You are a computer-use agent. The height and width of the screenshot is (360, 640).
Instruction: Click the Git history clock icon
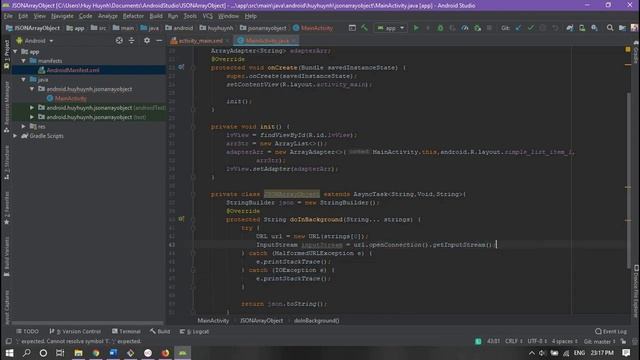543,28
